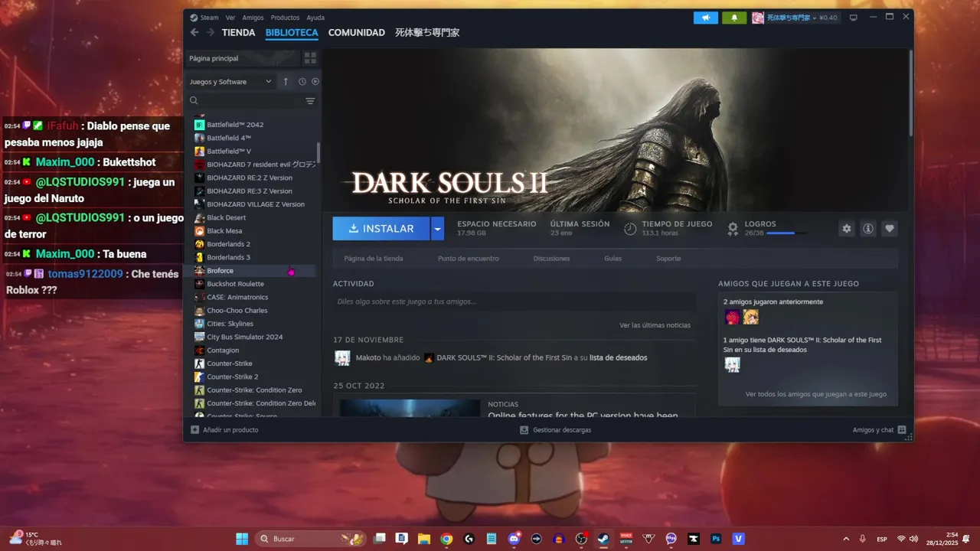
Task: Open Punto de encuentro link
Action: [x=469, y=259]
